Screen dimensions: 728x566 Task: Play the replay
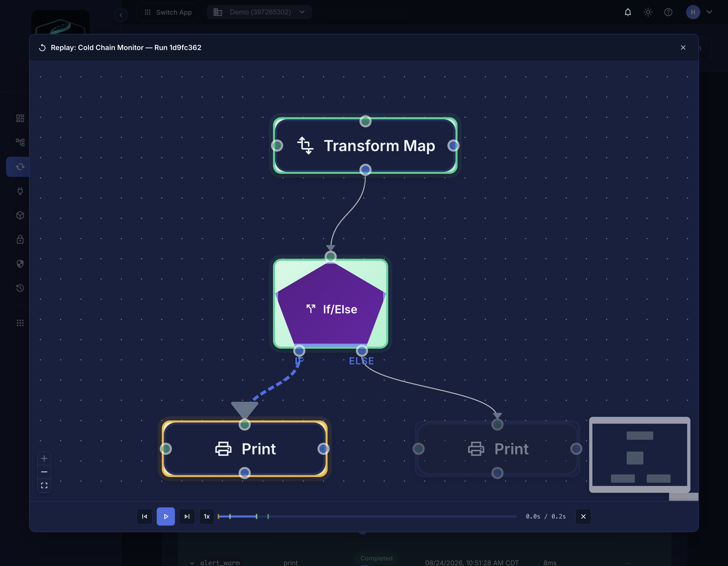166,516
